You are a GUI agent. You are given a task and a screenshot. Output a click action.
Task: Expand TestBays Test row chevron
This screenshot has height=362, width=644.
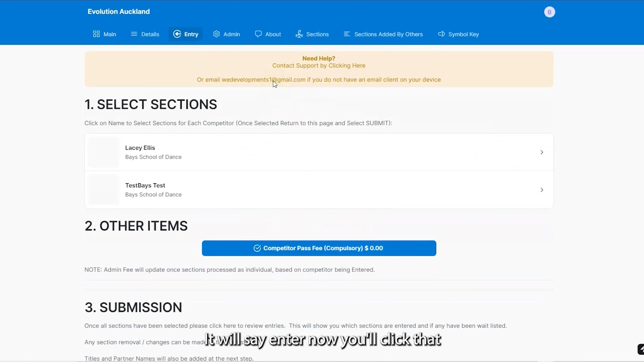coord(541,190)
